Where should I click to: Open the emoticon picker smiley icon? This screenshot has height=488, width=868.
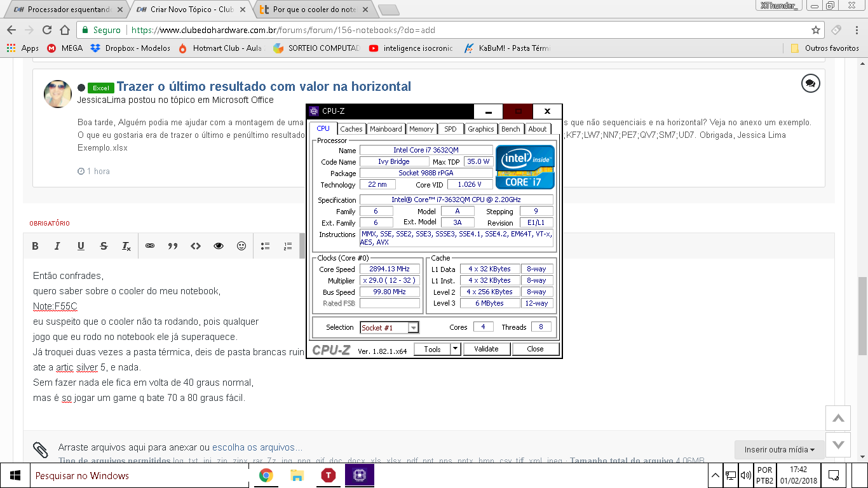[x=241, y=246]
